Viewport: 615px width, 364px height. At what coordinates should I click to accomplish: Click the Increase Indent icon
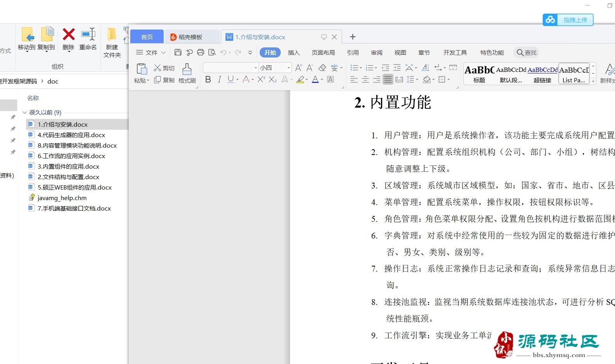click(x=397, y=68)
